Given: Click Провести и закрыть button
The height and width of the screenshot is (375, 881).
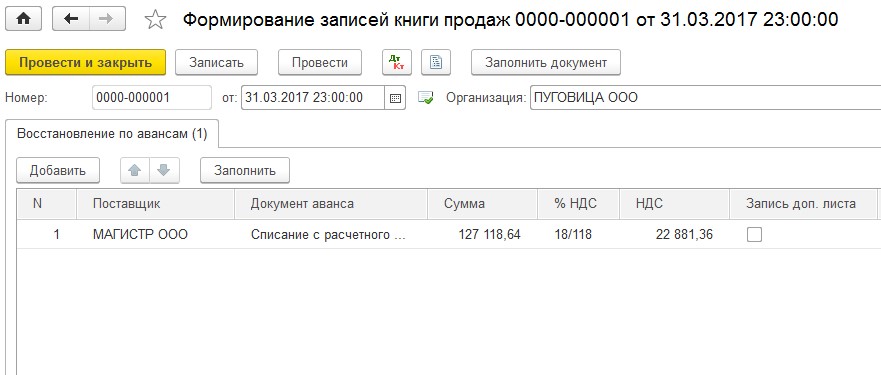Looking at the screenshot, I should pyautogui.click(x=85, y=62).
